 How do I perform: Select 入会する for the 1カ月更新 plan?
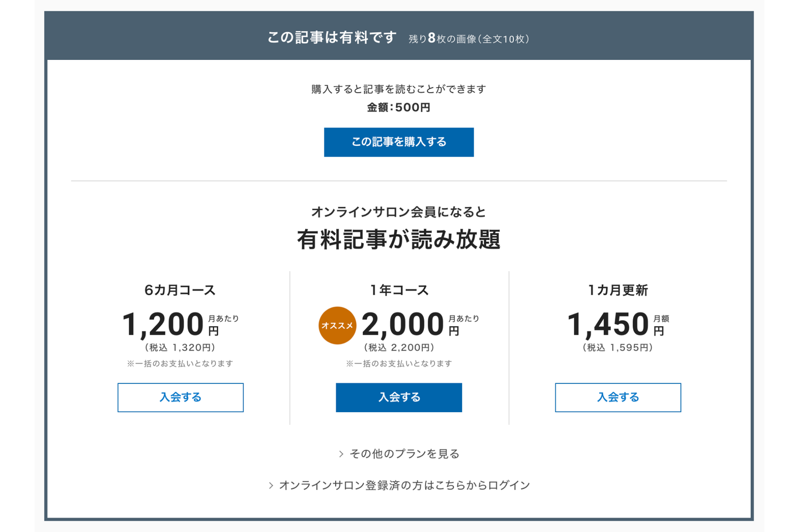coord(618,397)
